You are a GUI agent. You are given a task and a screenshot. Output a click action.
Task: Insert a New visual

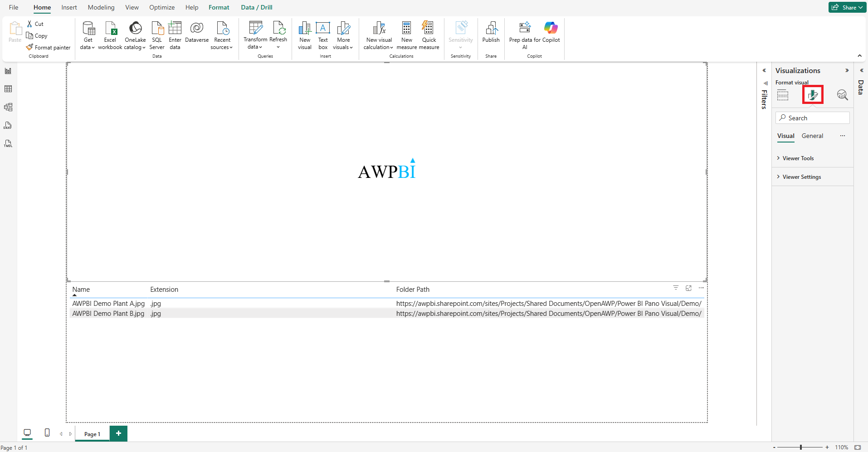(x=305, y=35)
